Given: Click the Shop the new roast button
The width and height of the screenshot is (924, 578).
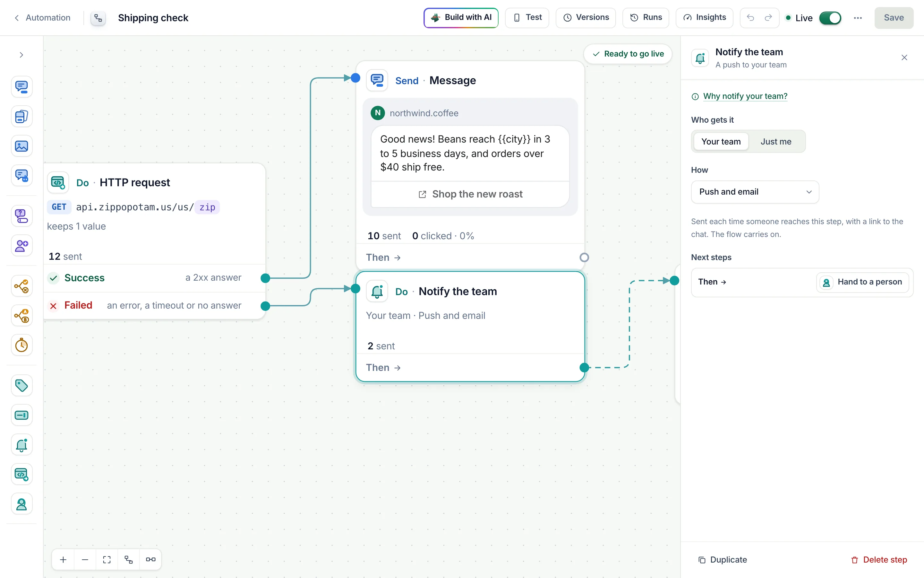Looking at the screenshot, I should [x=470, y=194].
